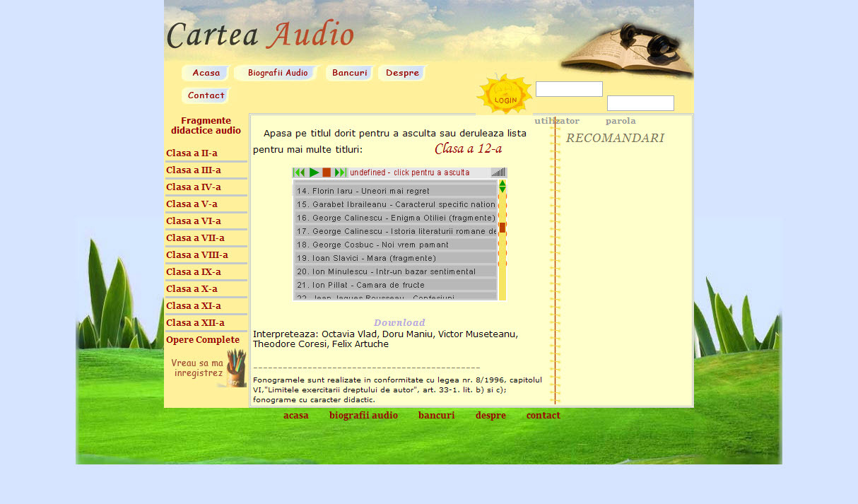The image size is (858, 504).
Task: Select Clasa a II-a in sidebar
Action: click(192, 153)
